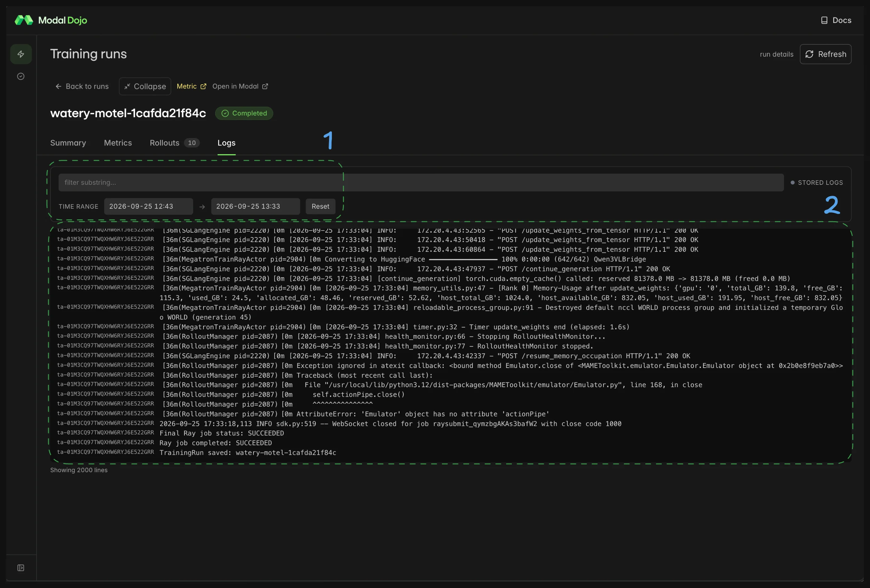
Task: Click the AttributeError 'Emulator' log line
Action: click(x=355, y=414)
